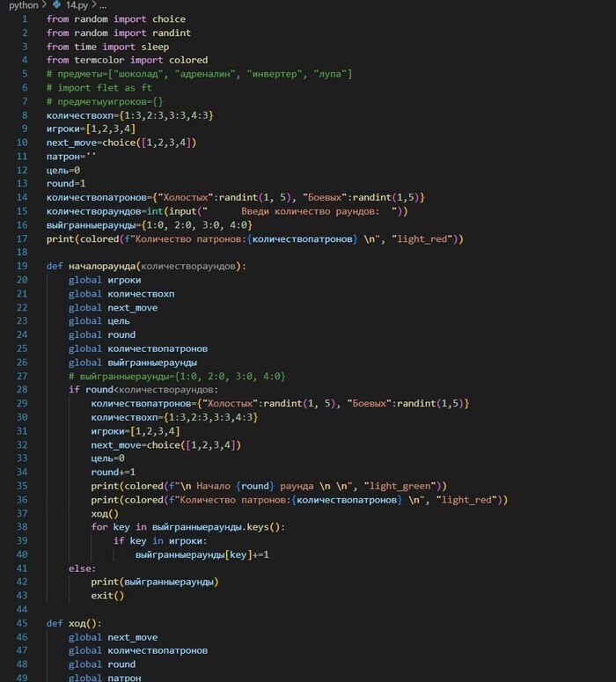Viewport: 616px width, 682px height.
Task: Click 'выйгранныераунды' on line 16
Action: click(x=91, y=225)
